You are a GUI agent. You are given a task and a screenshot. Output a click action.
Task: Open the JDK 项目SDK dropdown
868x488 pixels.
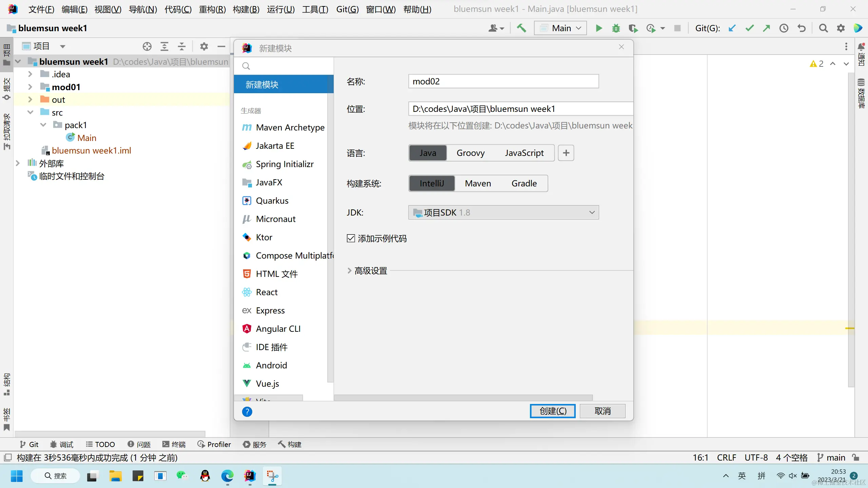pos(504,212)
